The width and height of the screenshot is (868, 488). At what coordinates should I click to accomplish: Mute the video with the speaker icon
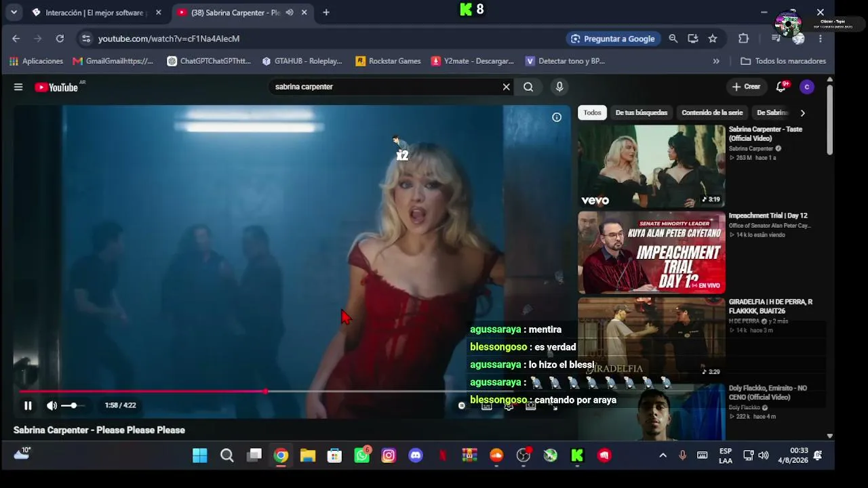[52, 405]
